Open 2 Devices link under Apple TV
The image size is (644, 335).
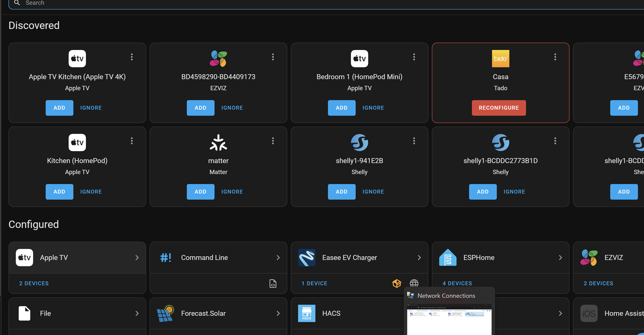pyautogui.click(x=34, y=284)
